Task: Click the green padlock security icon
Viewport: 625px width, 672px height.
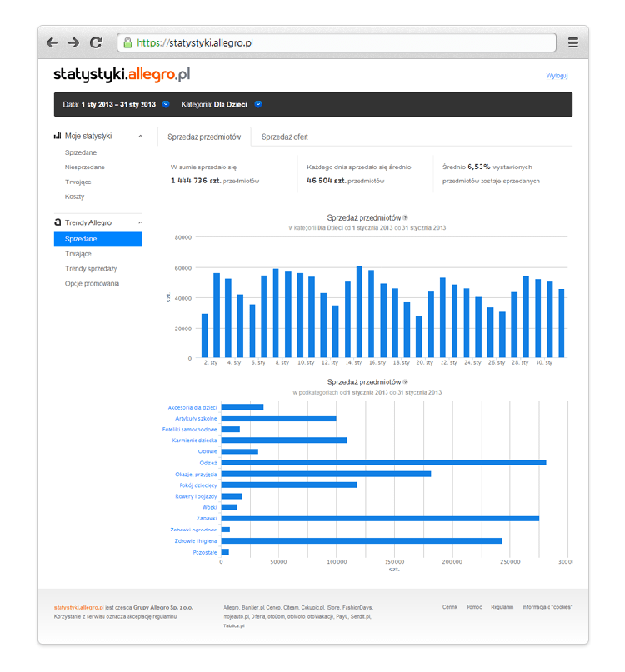Action: [x=127, y=42]
